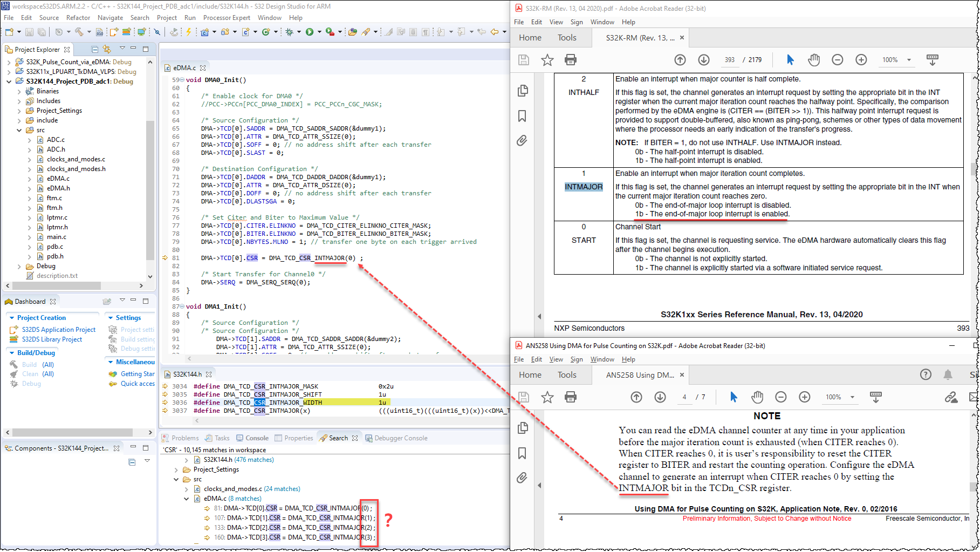980x552 pixels.
Task: Expand the Debug folder in Project Explorer
Action: (19, 266)
